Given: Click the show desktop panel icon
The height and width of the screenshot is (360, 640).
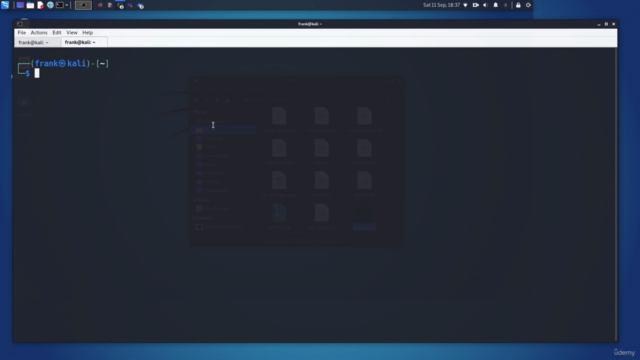Looking at the screenshot, I should pos(20,5).
